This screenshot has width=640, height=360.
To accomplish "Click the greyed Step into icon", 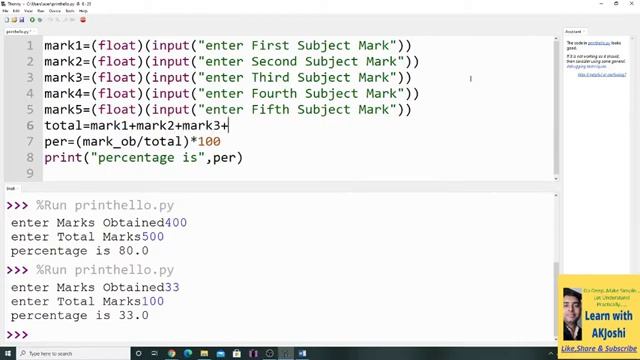I will point(58,20).
